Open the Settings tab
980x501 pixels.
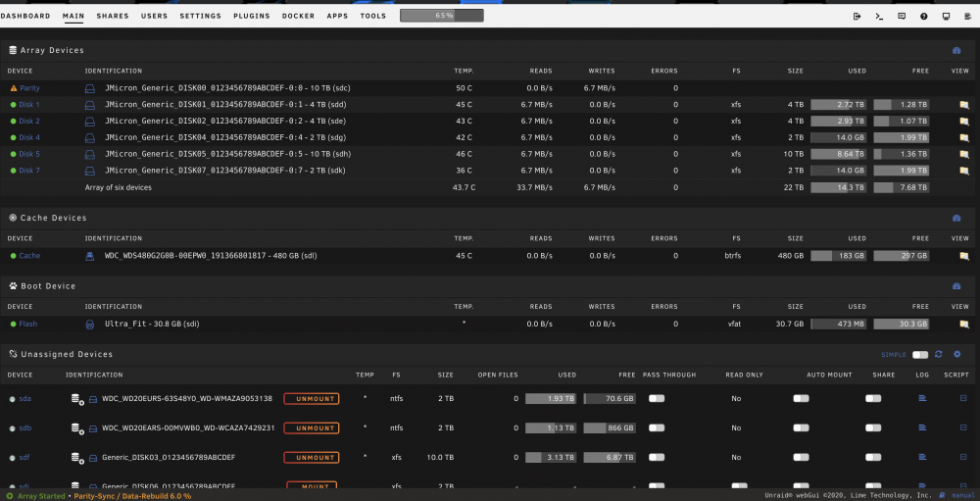[x=201, y=17]
